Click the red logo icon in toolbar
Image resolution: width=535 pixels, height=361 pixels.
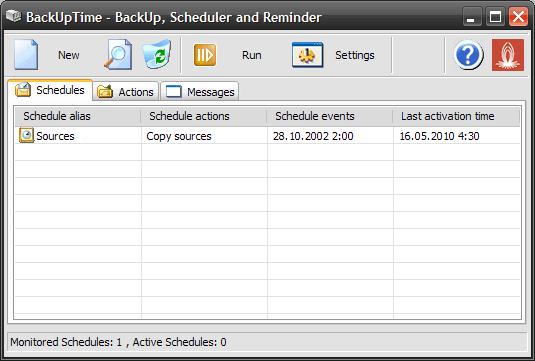point(508,55)
